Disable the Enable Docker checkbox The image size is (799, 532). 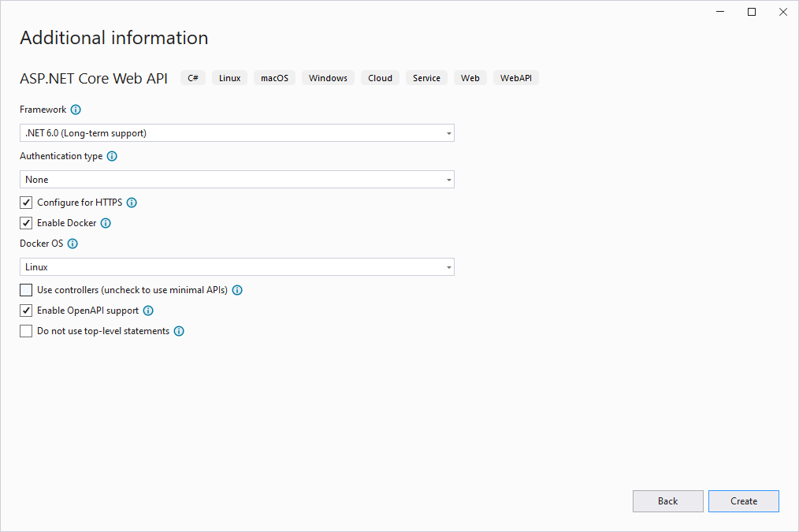point(27,223)
